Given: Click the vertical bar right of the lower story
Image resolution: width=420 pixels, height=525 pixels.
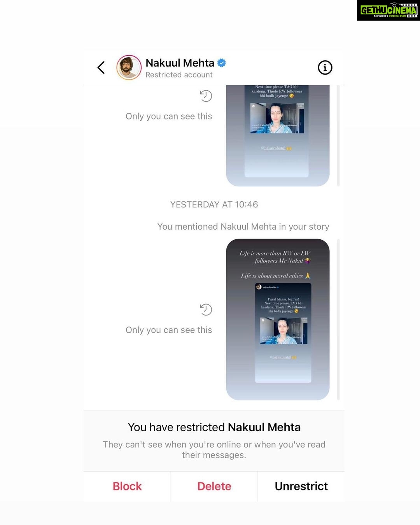Looking at the screenshot, I should pyautogui.click(x=338, y=320).
